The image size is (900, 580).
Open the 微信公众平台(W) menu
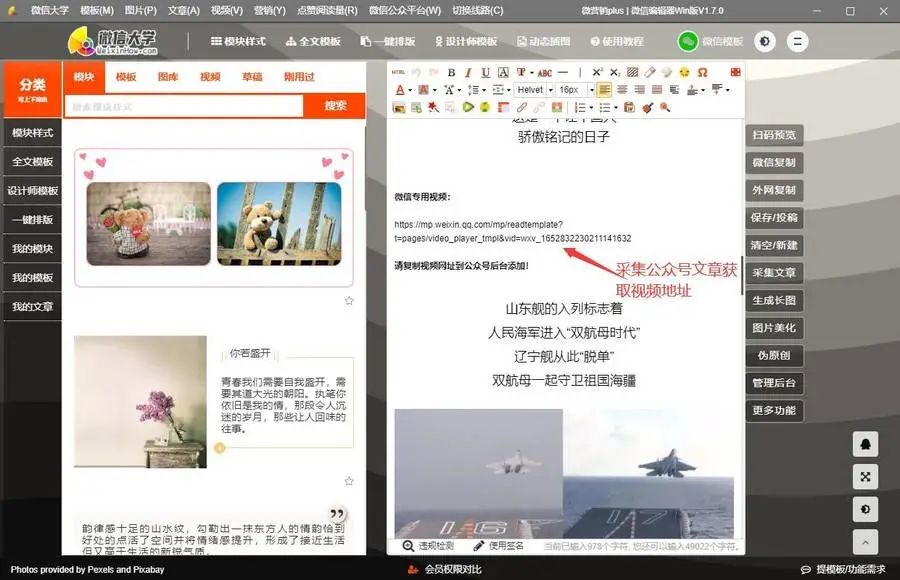404,10
